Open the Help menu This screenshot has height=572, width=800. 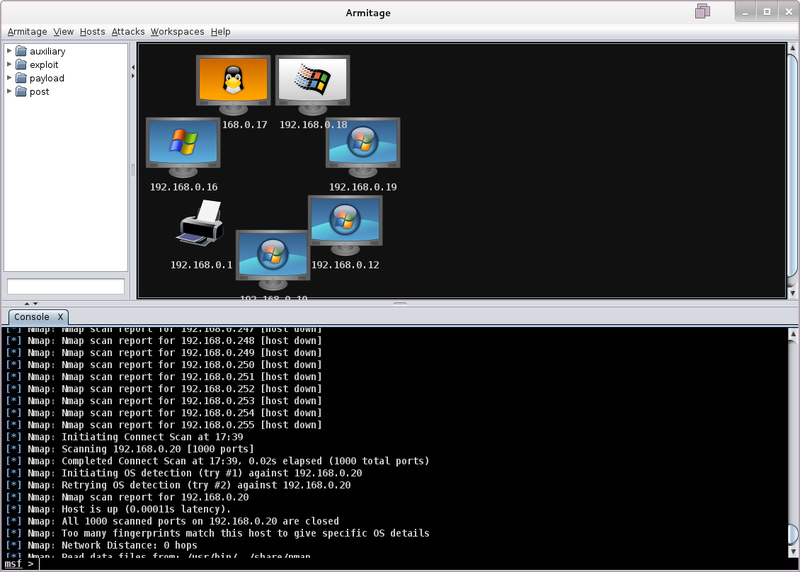point(220,32)
